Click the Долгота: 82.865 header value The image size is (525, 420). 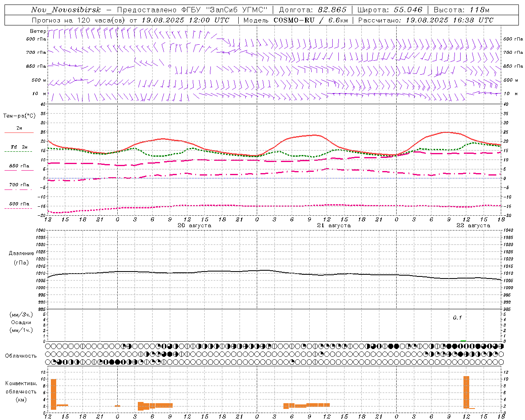click(x=313, y=10)
